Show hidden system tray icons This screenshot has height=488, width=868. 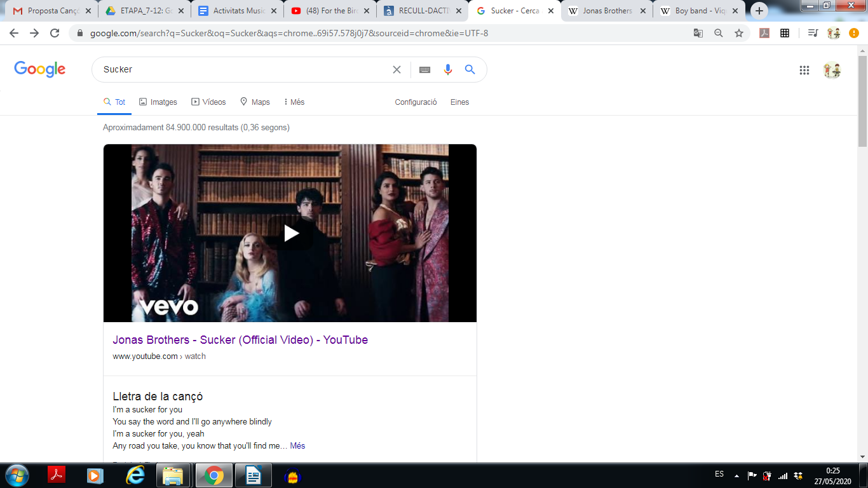[736, 475]
